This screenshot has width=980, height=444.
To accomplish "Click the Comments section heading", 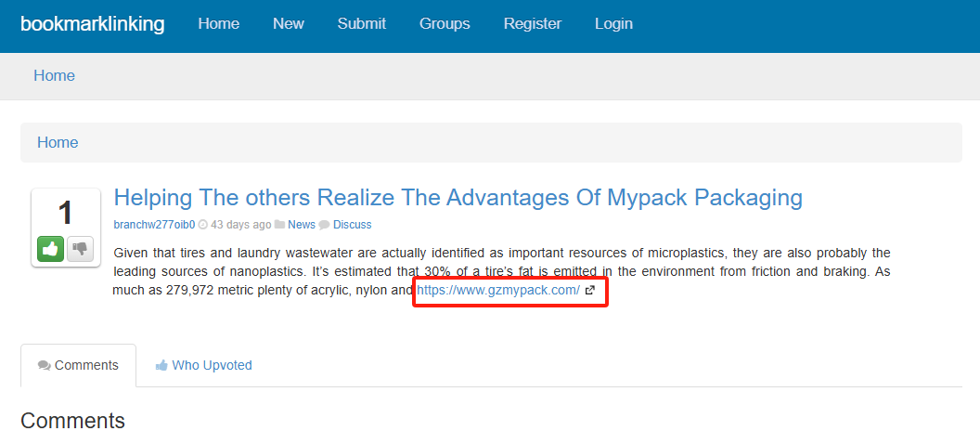I will coord(72,421).
